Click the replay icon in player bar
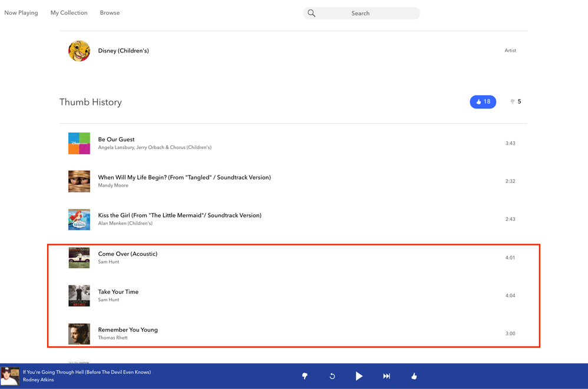Screen dimensions: 588x389 pos(332,376)
